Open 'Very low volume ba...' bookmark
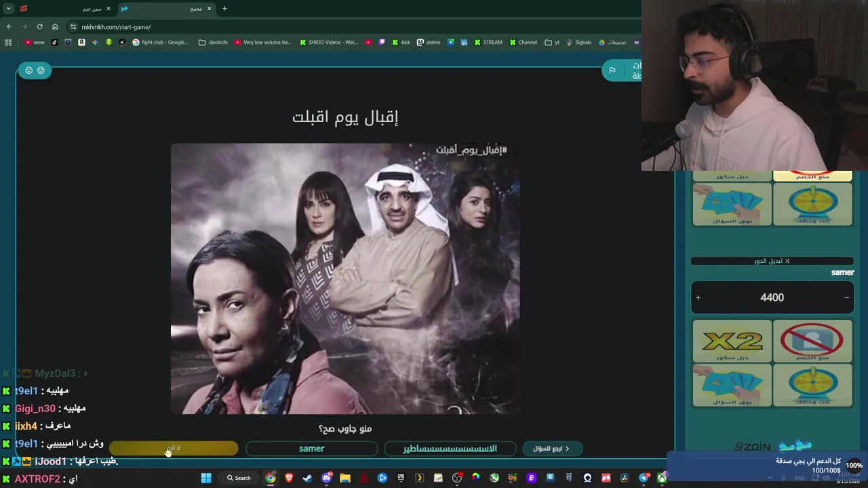This screenshot has width=868, height=488. [x=262, y=42]
